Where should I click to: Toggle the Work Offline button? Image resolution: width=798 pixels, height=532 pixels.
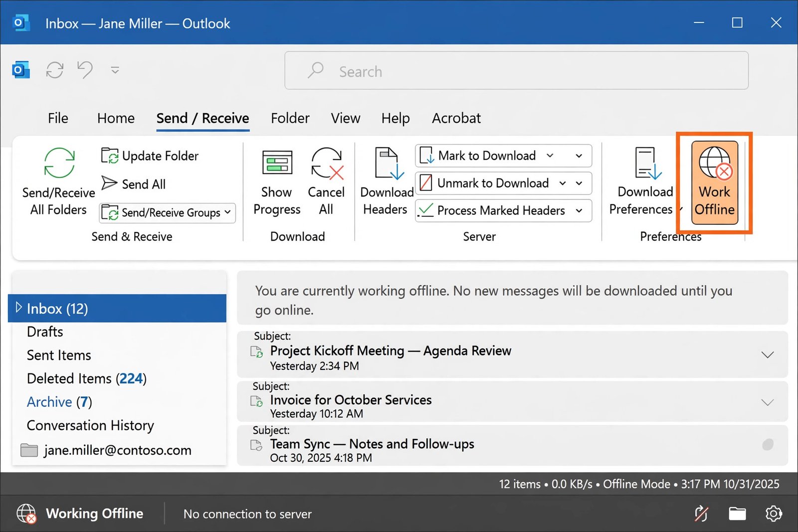pyautogui.click(x=714, y=183)
